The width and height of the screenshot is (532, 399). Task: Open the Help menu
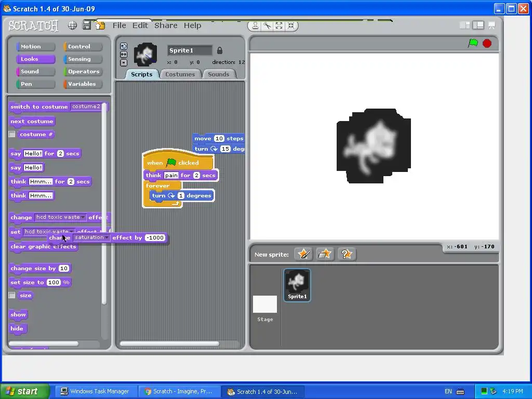(192, 25)
